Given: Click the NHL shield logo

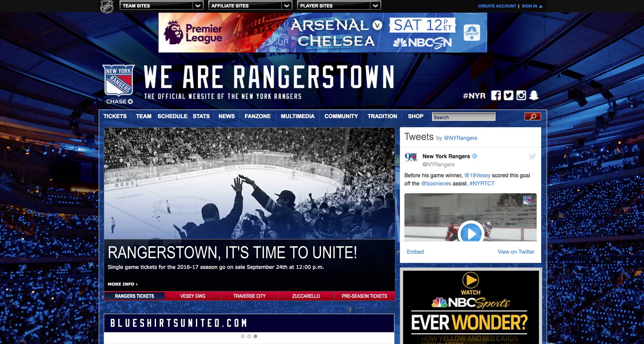Looking at the screenshot, I should point(107,6).
